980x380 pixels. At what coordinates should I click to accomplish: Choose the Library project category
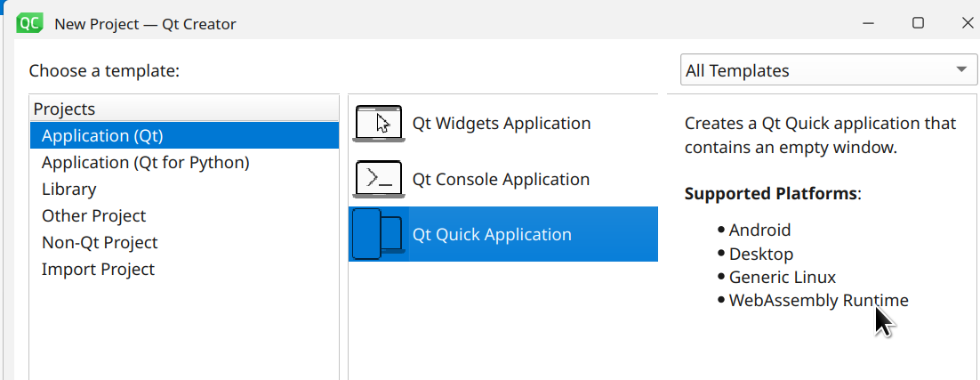tap(68, 190)
